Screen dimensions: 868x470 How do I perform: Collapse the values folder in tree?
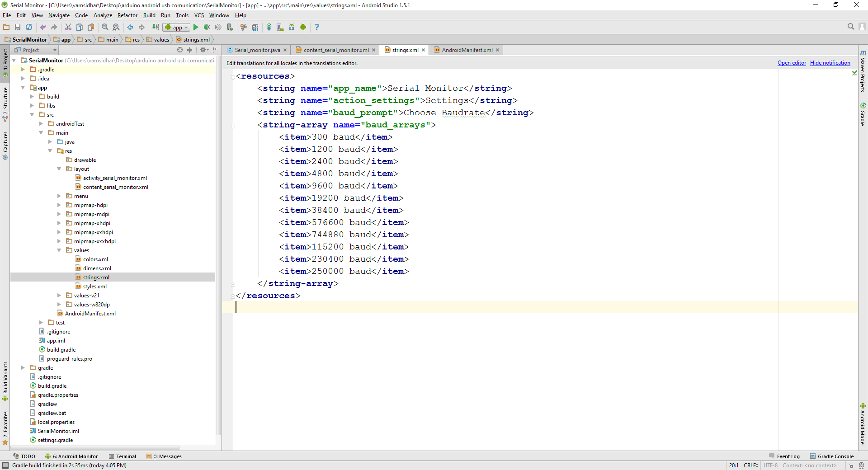coord(59,250)
